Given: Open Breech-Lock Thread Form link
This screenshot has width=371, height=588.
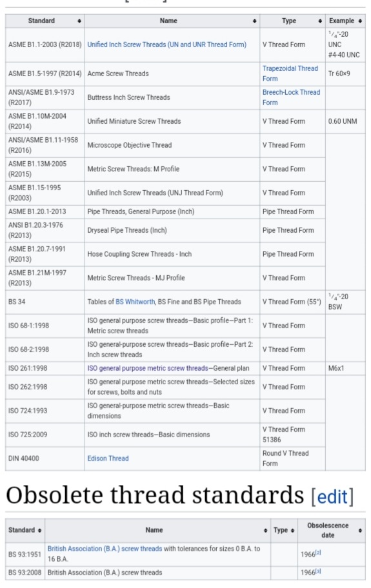Looking at the screenshot, I should pyautogui.click(x=291, y=97).
